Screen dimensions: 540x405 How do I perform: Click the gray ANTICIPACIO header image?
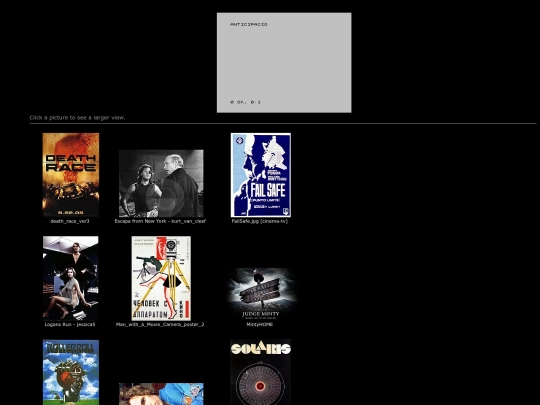click(x=284, y=63)
